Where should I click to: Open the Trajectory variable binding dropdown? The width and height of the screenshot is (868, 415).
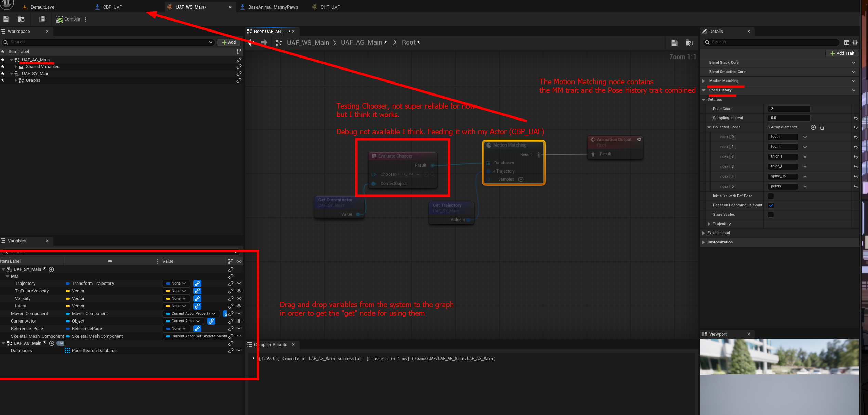(176, 284)
